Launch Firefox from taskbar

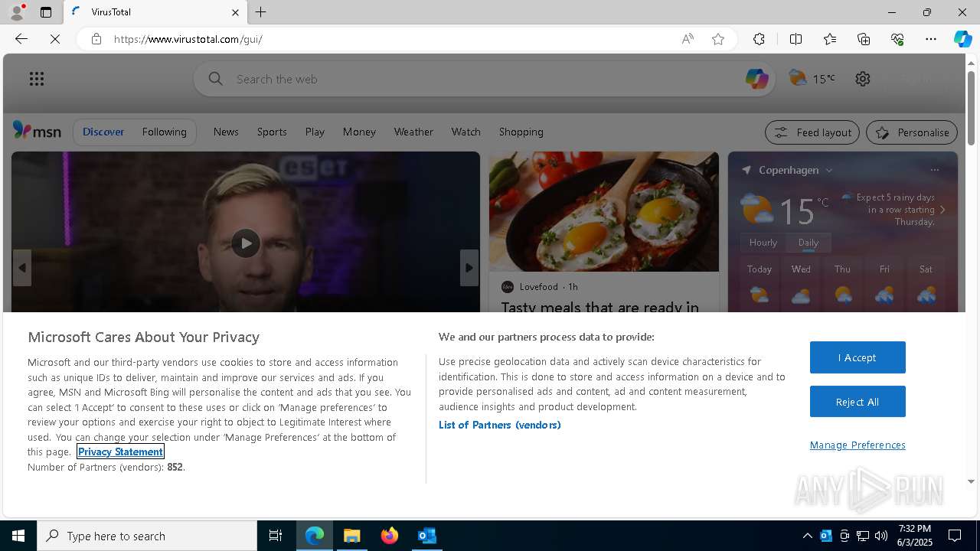[390, 536]
